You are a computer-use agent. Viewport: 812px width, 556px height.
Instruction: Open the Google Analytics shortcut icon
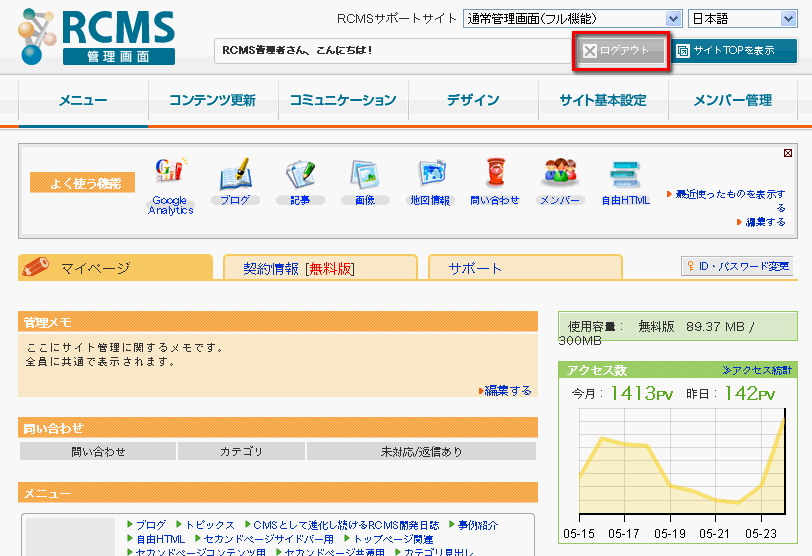(170, 171)
